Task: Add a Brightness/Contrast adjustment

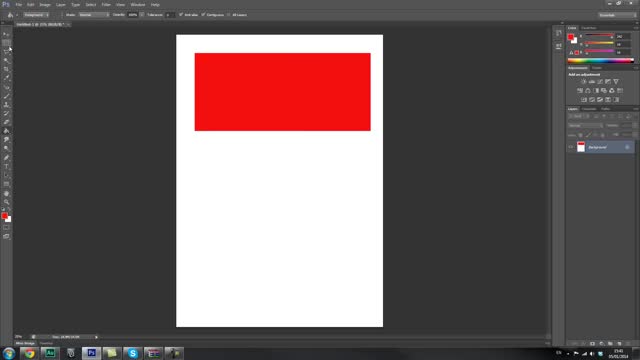Action: click(584, 82)
